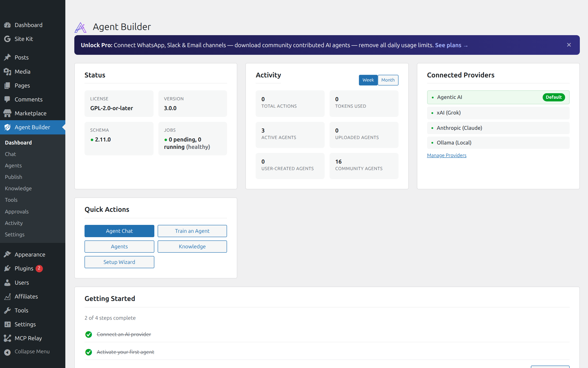
Task: Click the Users person icon
Action: coord(7,283)
